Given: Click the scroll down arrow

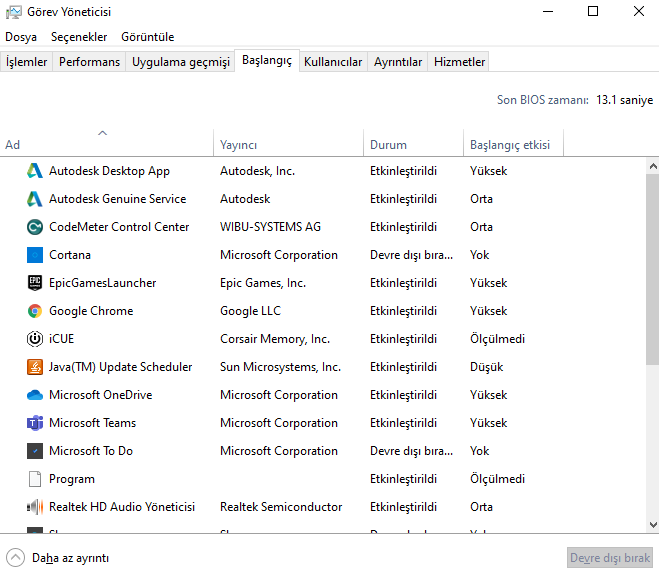Looking at the screenshot, I should (x=652, y=523).
